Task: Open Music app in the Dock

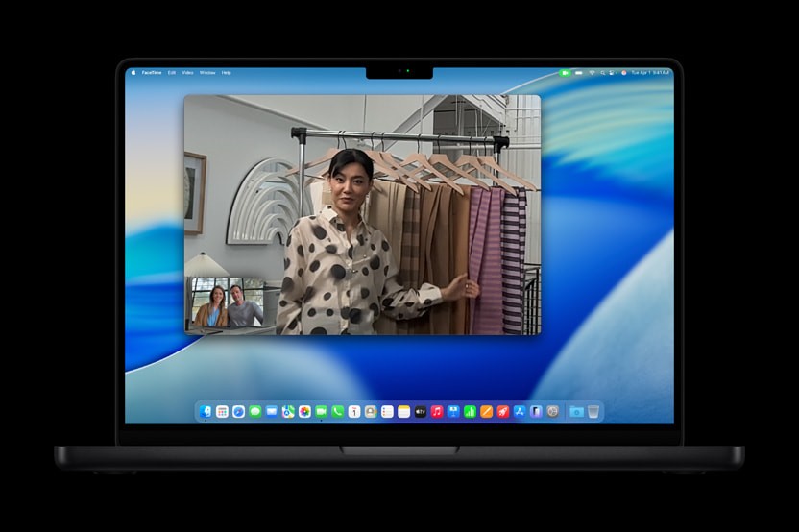Action: pos(437,412)
